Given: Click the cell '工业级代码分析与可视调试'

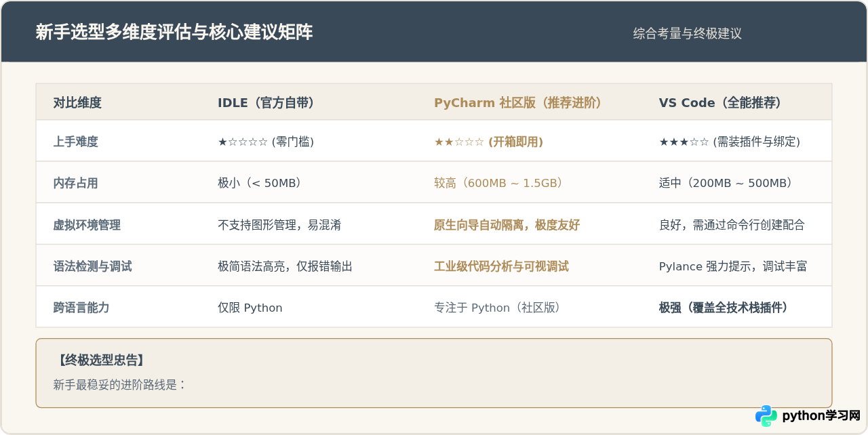Looking at the screenshot, I should click(502, 266).
